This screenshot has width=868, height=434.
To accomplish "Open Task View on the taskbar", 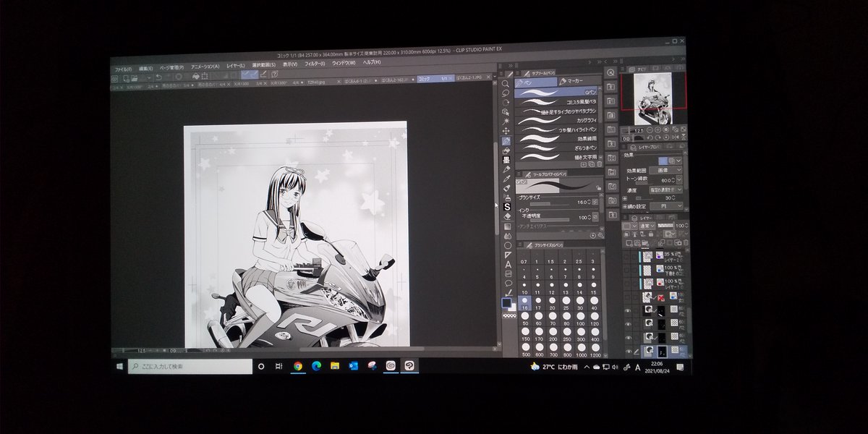I will point(279,366).
